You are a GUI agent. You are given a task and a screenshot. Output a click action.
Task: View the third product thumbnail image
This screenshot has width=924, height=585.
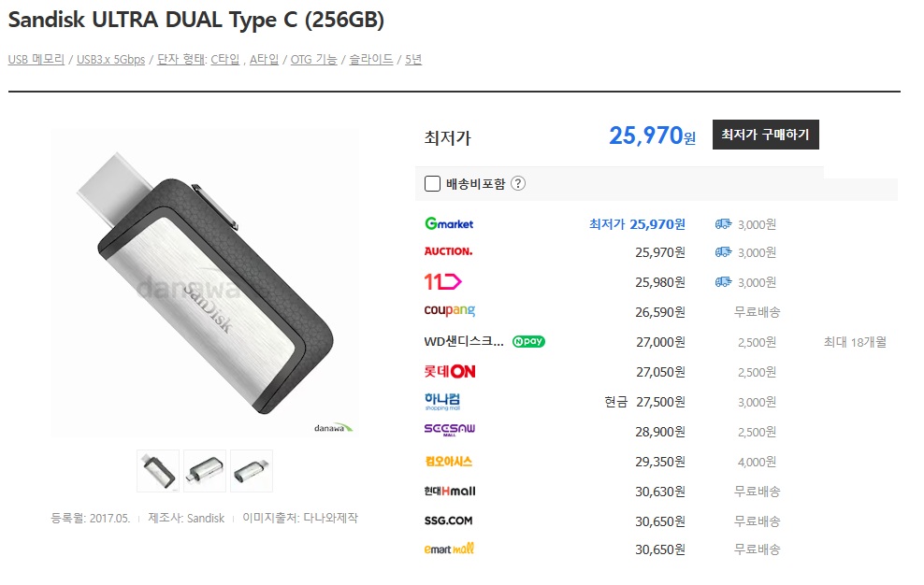tap(252, 471)
